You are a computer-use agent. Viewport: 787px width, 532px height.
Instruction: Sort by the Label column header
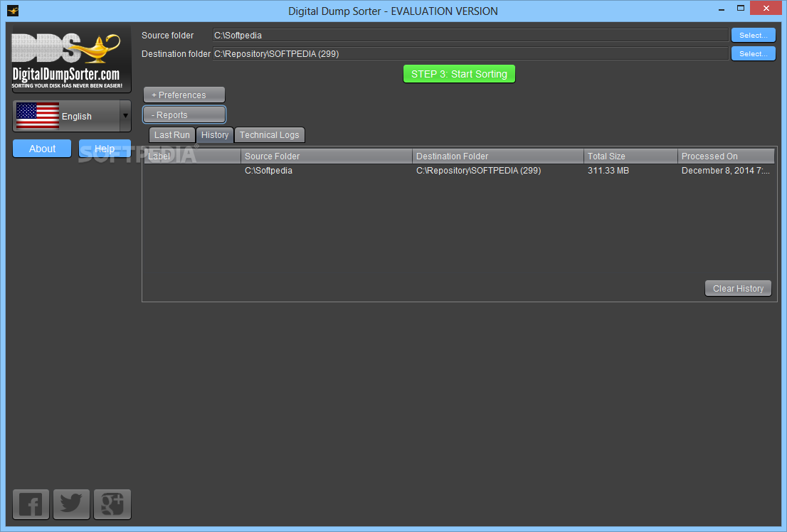(192, 156)
